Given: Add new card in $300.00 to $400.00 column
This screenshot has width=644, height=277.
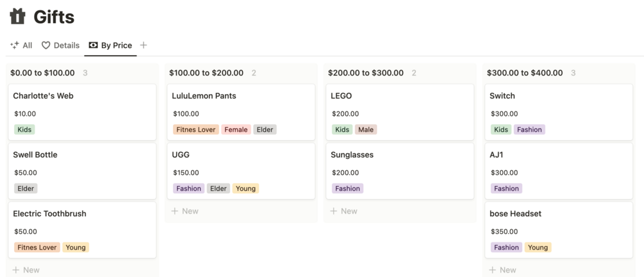Looking at the screenshot, I should pos(503,270).
